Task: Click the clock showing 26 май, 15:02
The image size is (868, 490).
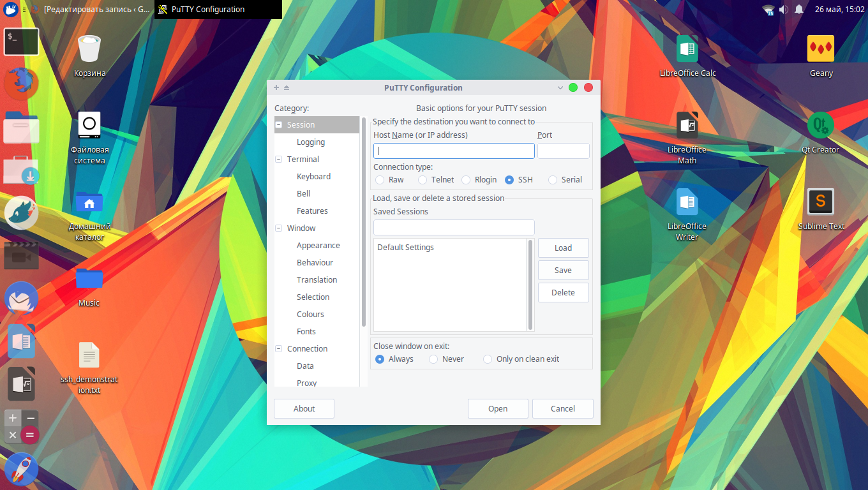Action: tap(839, 10)
